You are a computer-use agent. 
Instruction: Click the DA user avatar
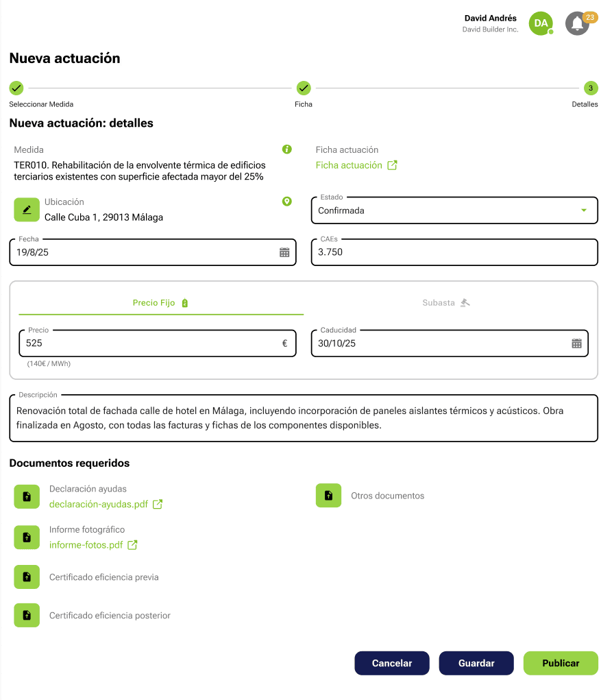[x=541, y=23]
